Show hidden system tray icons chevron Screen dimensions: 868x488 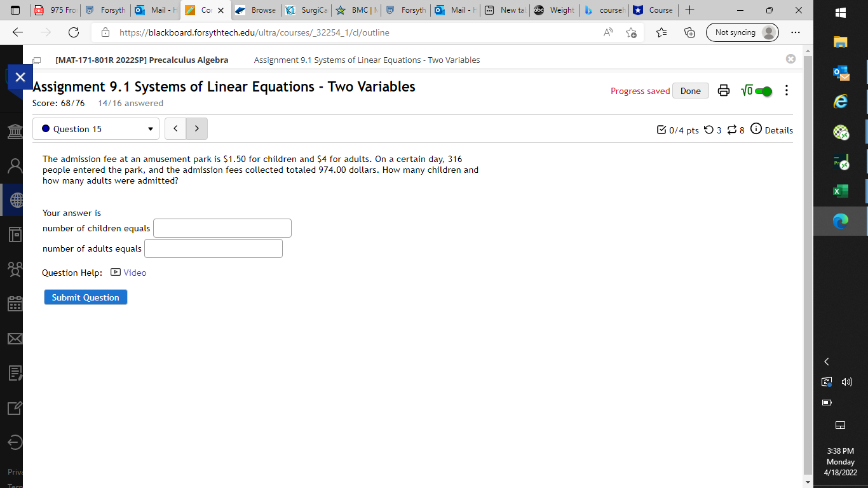(827, 362)
